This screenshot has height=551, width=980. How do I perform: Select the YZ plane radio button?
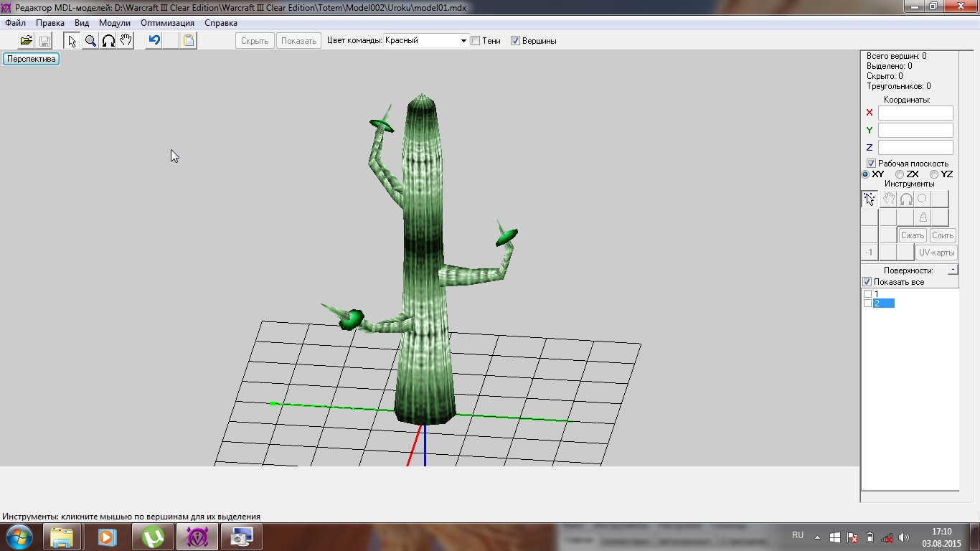click(934, 174)
